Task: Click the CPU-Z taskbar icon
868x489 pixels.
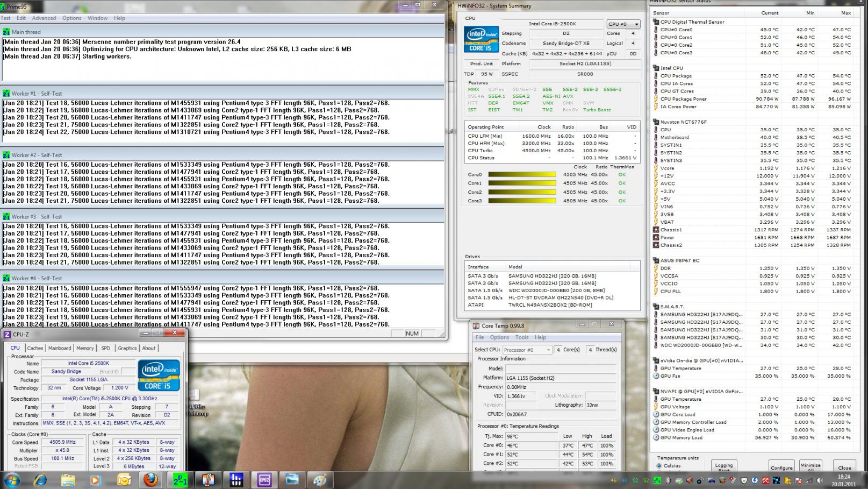Action: (264, 480)
